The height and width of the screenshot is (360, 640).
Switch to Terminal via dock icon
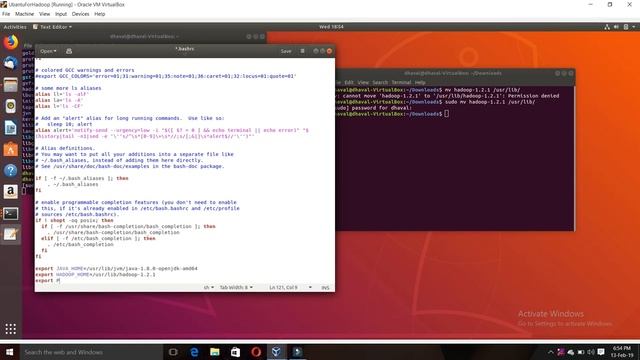(x=11, y=213)
